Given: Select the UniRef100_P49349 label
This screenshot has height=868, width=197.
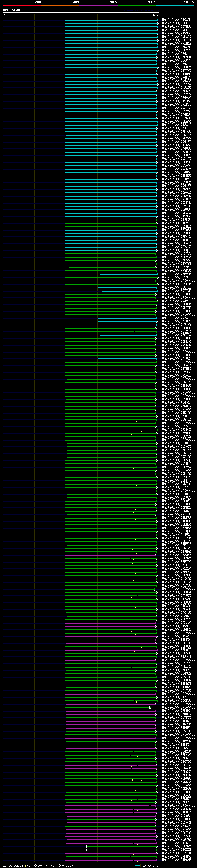Looking at the screenshot, I should tap(176, 657).
